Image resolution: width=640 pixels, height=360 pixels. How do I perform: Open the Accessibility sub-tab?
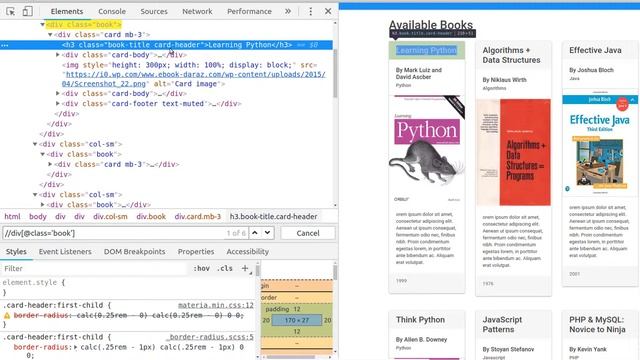tap(247, 251)
